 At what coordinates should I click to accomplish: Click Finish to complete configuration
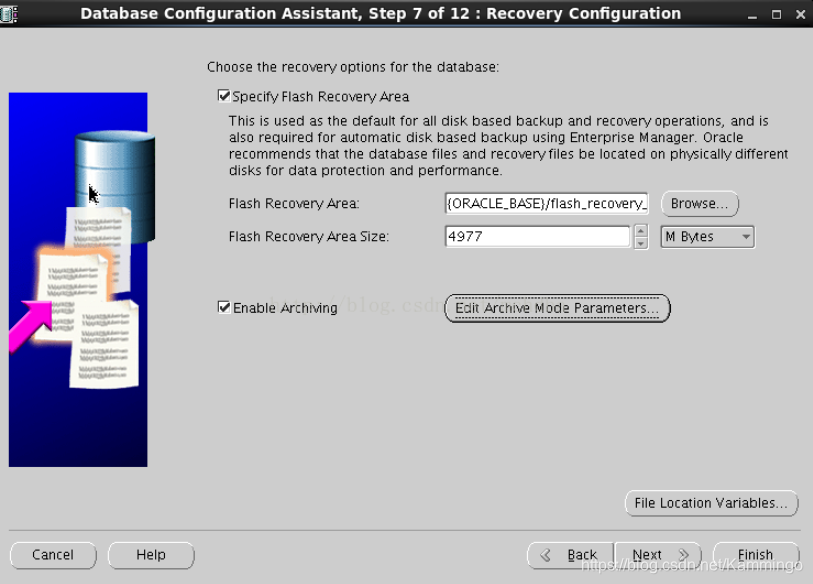tap(756, 555)
